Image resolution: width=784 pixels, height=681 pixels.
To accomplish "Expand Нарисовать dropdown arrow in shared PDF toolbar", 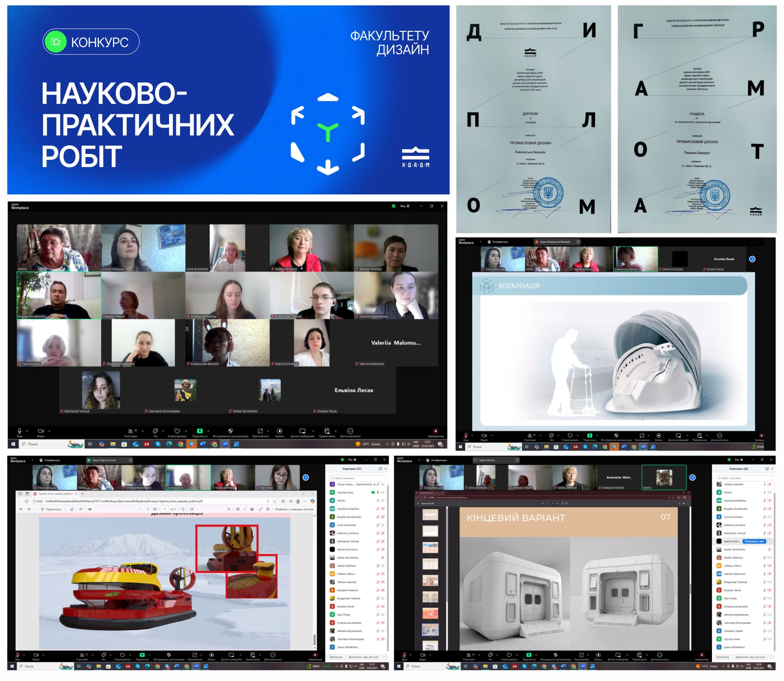I will (65, 509).
